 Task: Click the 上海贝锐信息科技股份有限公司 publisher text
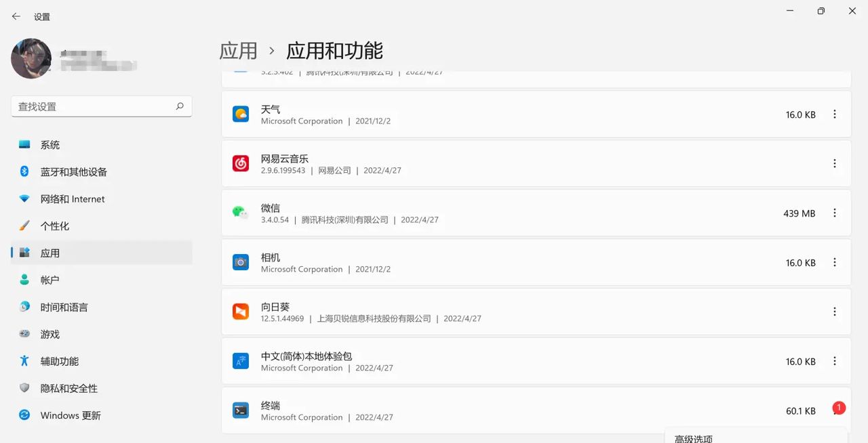374,318
